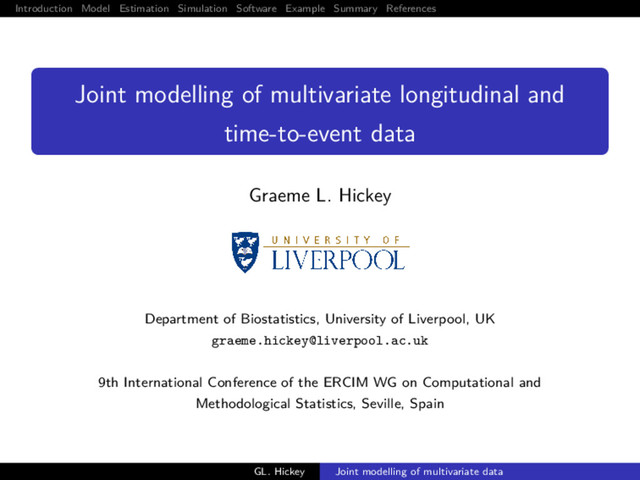Go to the Estimation section

point(144,8)
